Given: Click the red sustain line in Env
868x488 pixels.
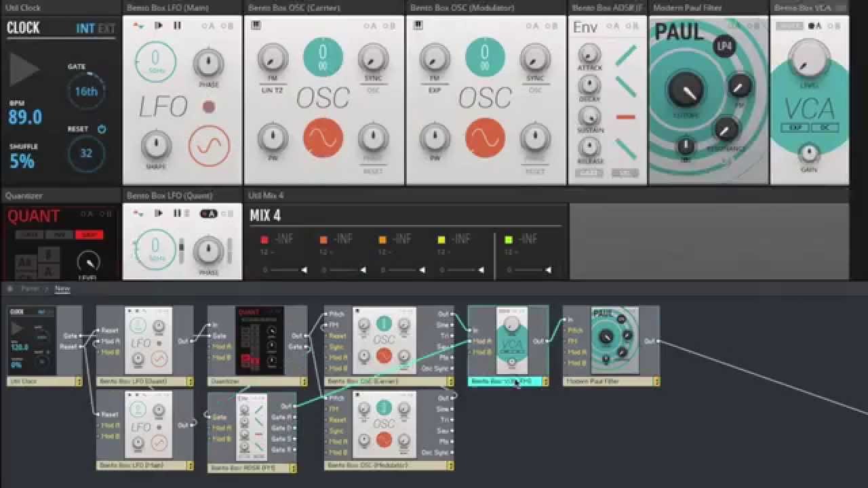Looking at the screenshot, I should (x=625, y=117).
